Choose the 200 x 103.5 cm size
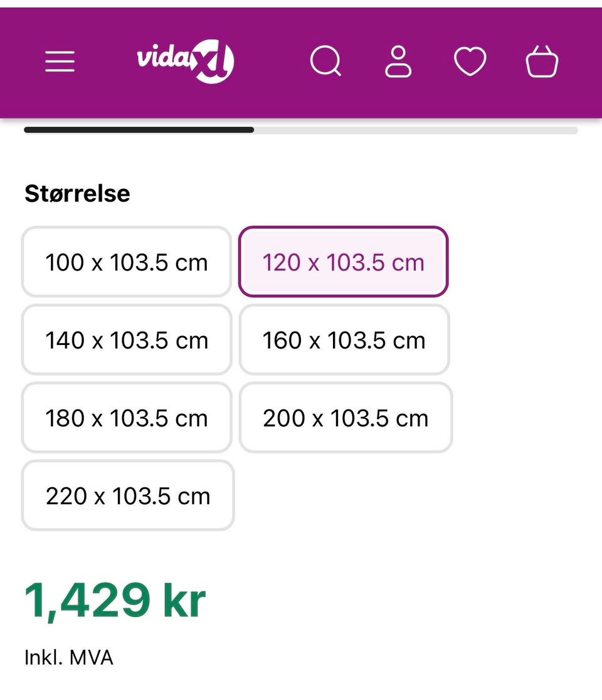Screen dimensions: 602x700 point(346,417)
